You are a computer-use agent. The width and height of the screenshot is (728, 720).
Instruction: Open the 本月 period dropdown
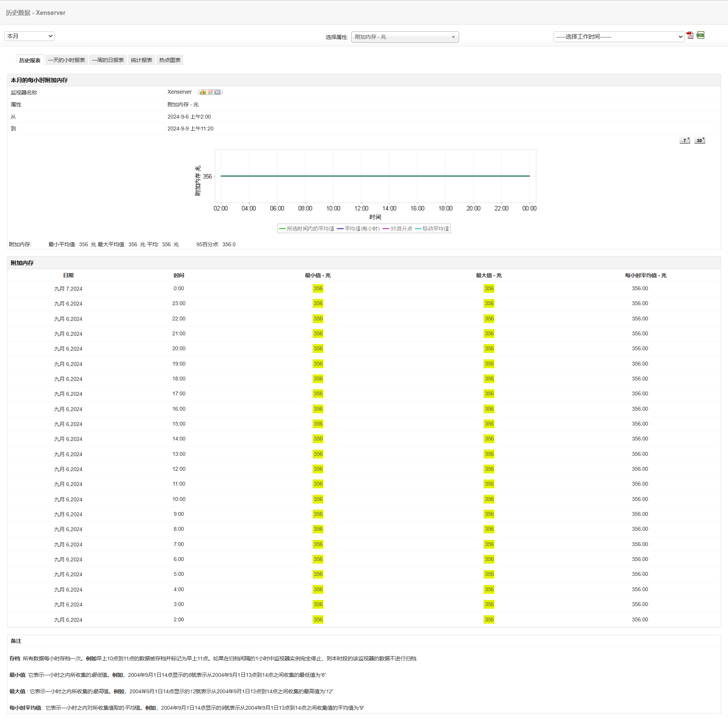29,36
